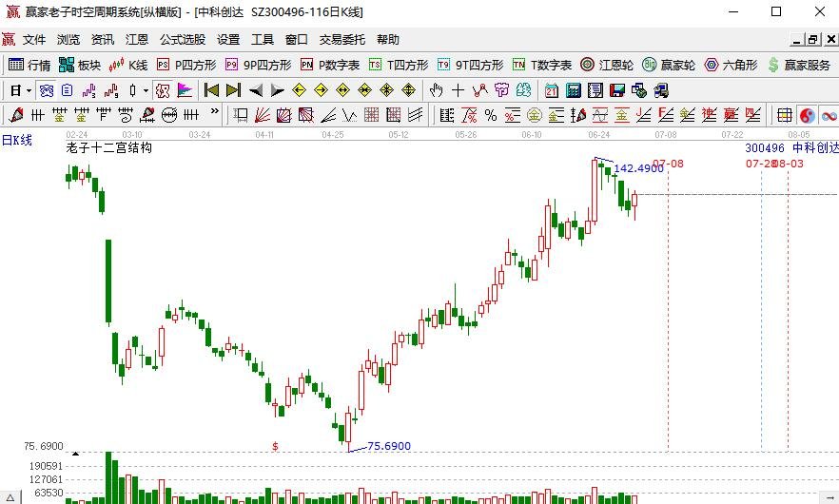Click the step-chart icon labeled 9
Screen dimensions: 839x504
point(110,91)
